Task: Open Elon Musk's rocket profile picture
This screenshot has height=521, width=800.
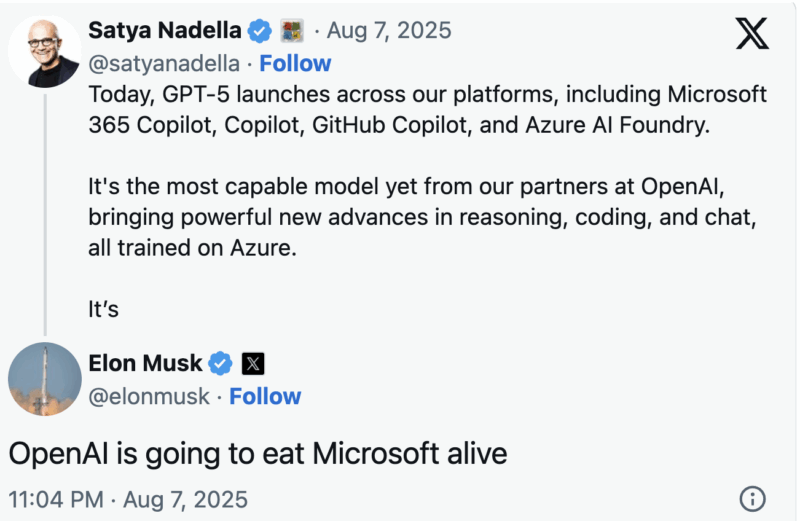Action: click(x=45, y=379)
